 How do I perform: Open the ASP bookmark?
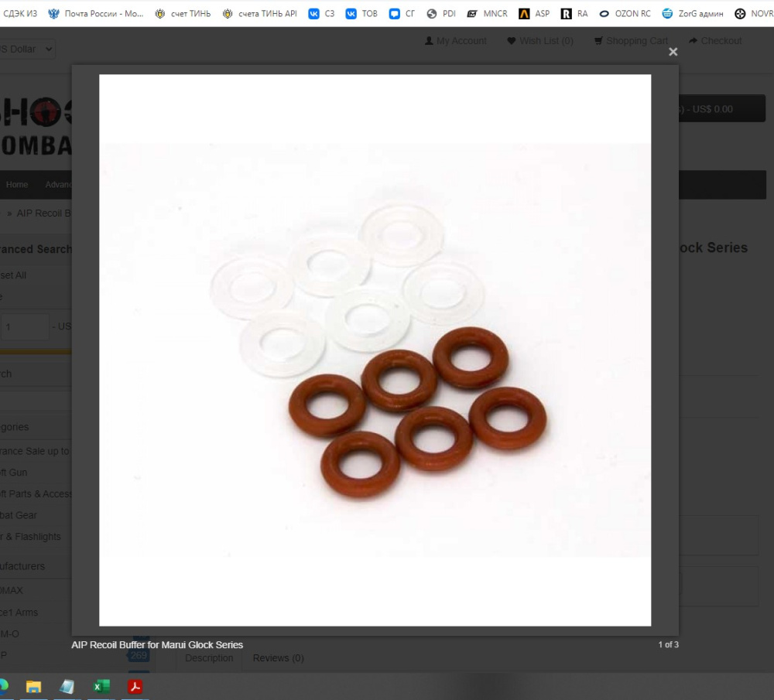tap(534, 14)
